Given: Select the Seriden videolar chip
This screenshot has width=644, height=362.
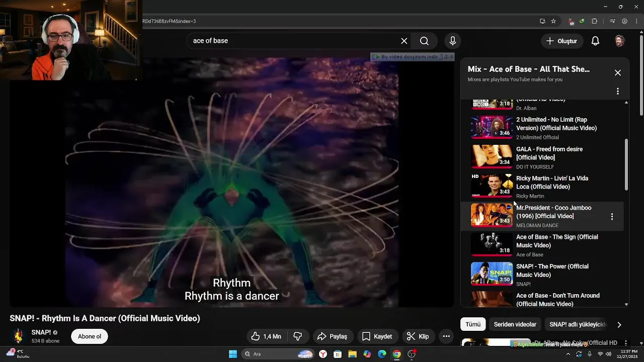Looking at the screenshot, I should [515, 324].
